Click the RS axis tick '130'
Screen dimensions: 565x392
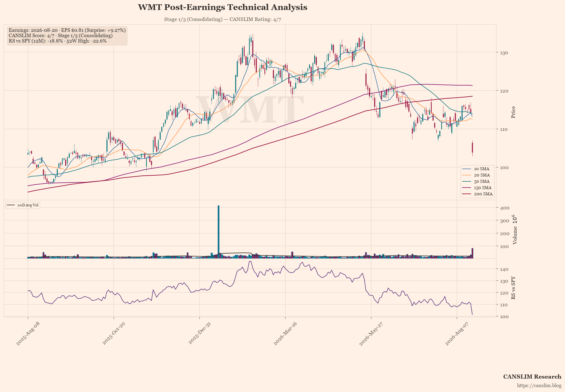pyautogui.click(x=504, y=281)
